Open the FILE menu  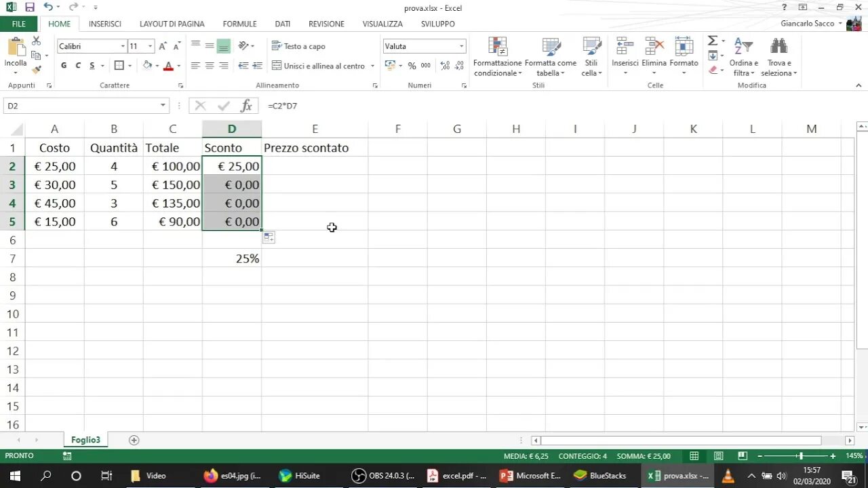tap(18, 24)
